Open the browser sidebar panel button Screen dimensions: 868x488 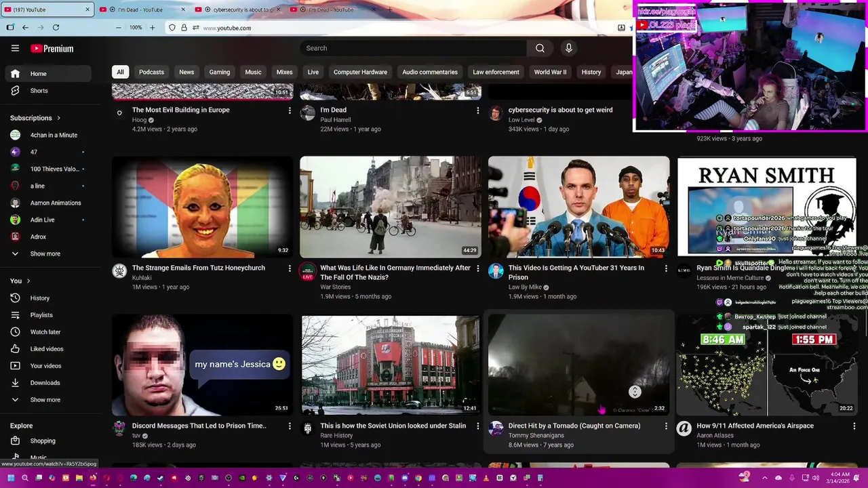click(9, 27)
